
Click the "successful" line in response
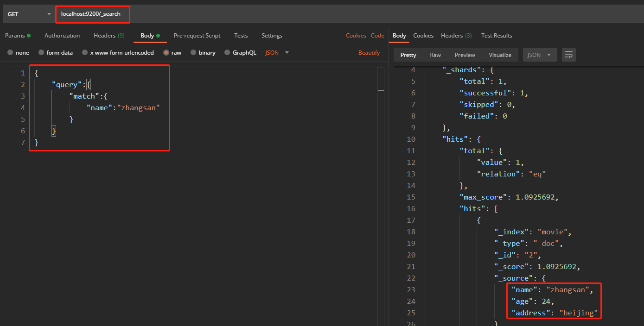pyautogui.click(x=494, y=93)
